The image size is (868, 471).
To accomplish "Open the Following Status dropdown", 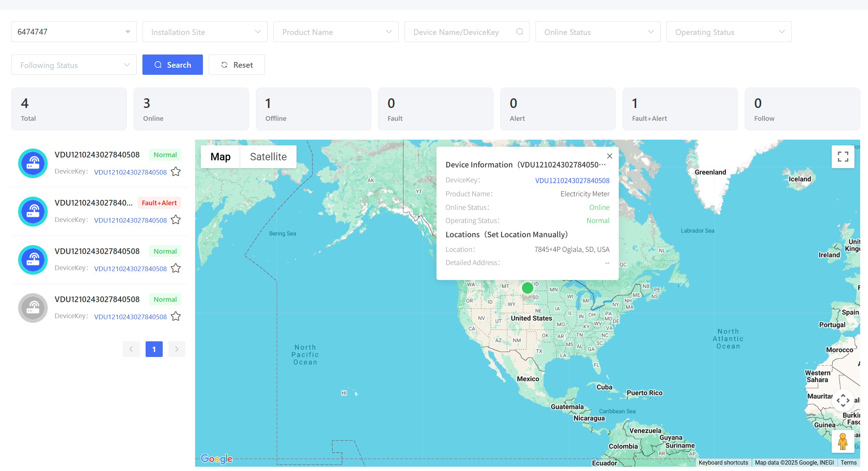I will (74, 65).
